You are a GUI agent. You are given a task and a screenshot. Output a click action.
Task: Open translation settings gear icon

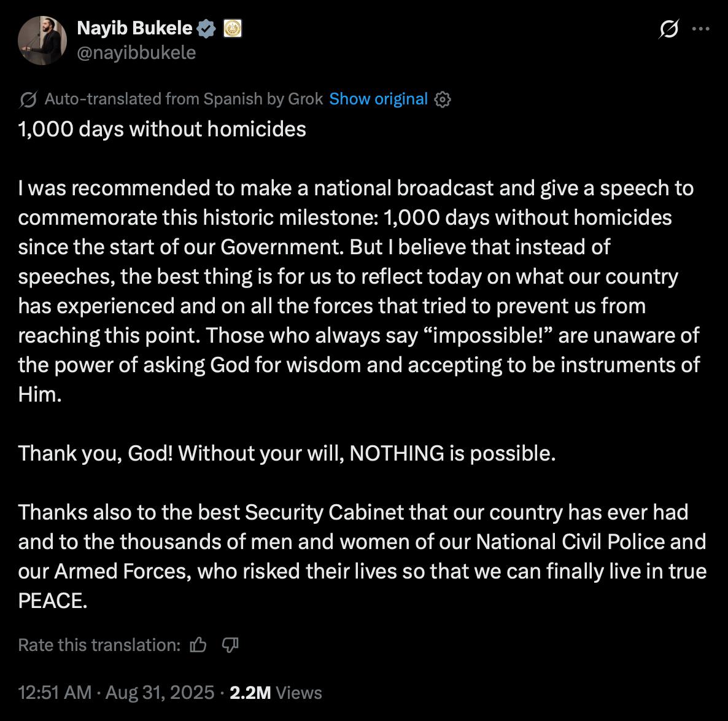pos(443,99)
